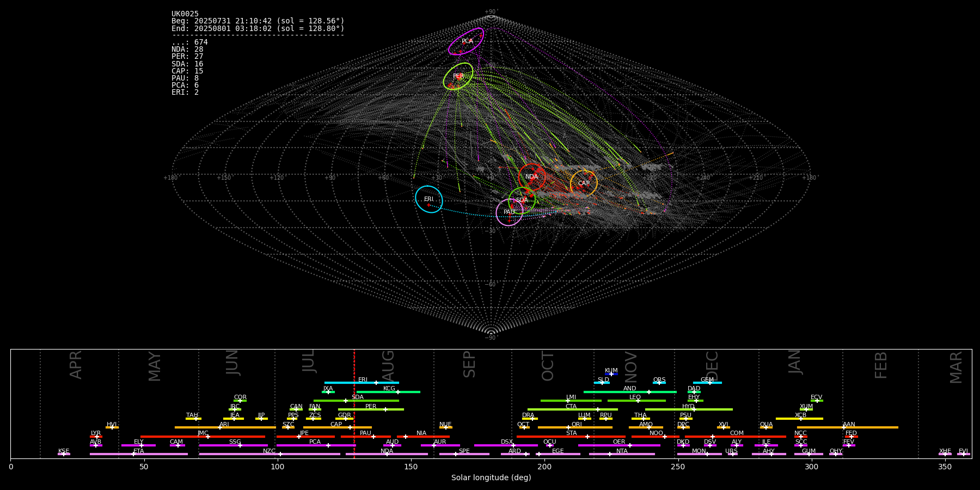Click the '...: 674' sporadic count in legend
The image size is (980, 490).
(189, 42)
